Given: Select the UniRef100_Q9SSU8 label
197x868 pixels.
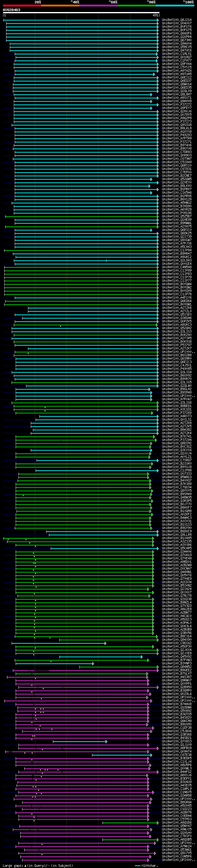Looking at the screenshot, I should pos(177,125).
